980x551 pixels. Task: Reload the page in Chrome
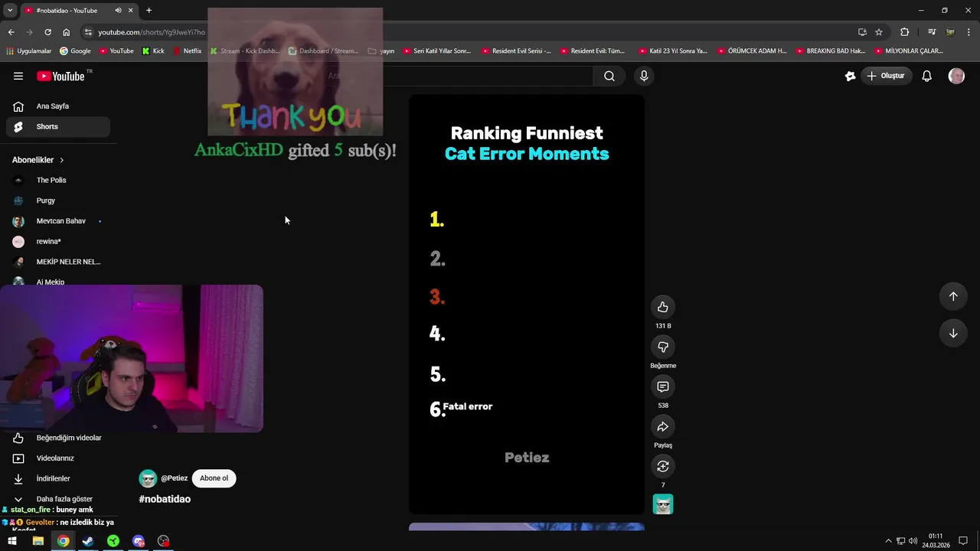point(47,32)
